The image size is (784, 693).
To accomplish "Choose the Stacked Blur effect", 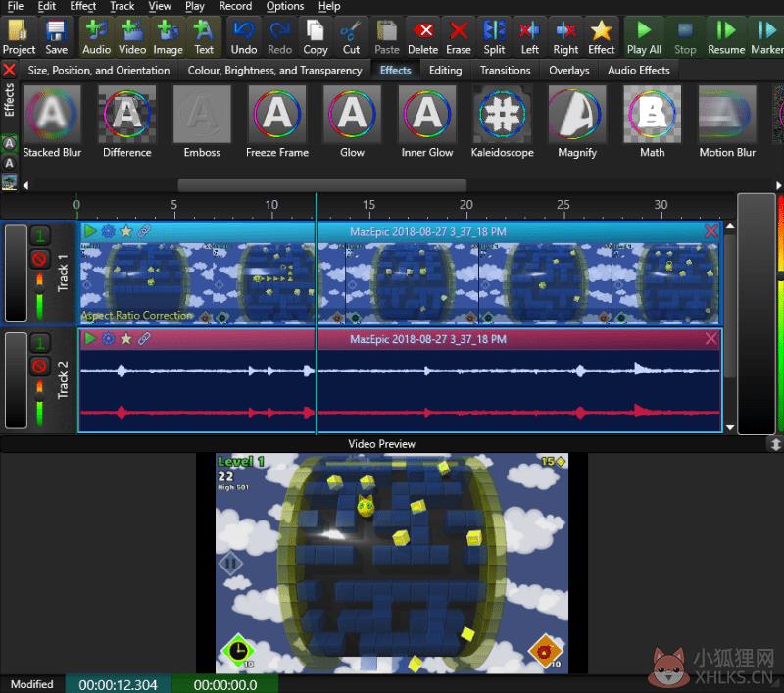I will (x=52, y=122).
